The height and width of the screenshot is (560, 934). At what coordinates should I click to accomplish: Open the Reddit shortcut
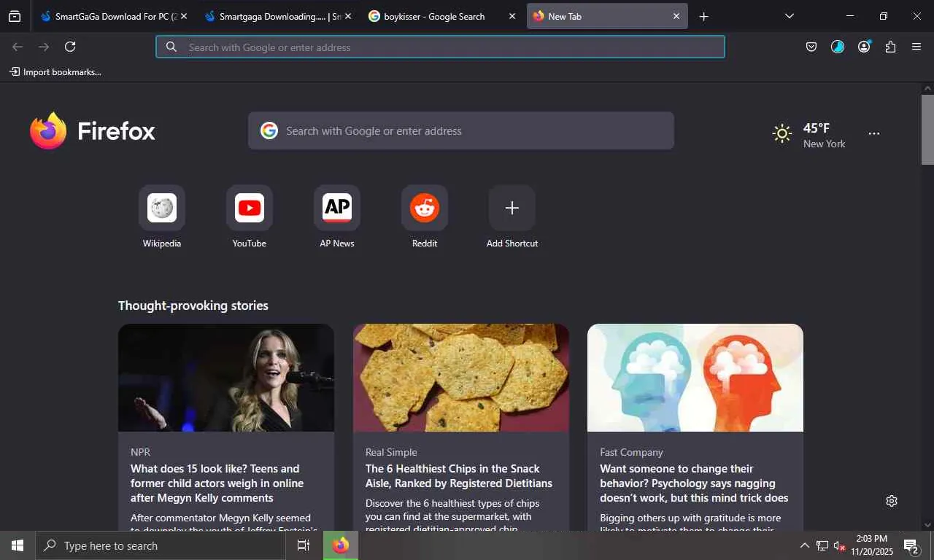pyautogui.click(x=425, y=208)
